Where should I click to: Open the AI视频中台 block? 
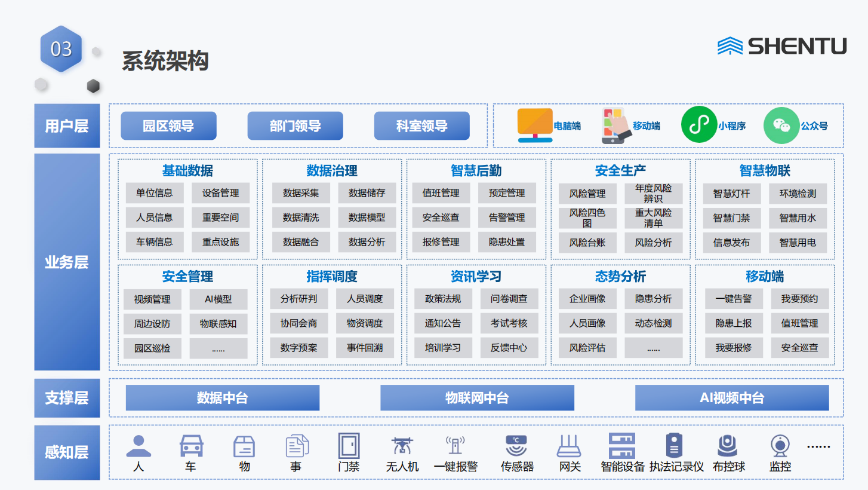tap(731, 398)
